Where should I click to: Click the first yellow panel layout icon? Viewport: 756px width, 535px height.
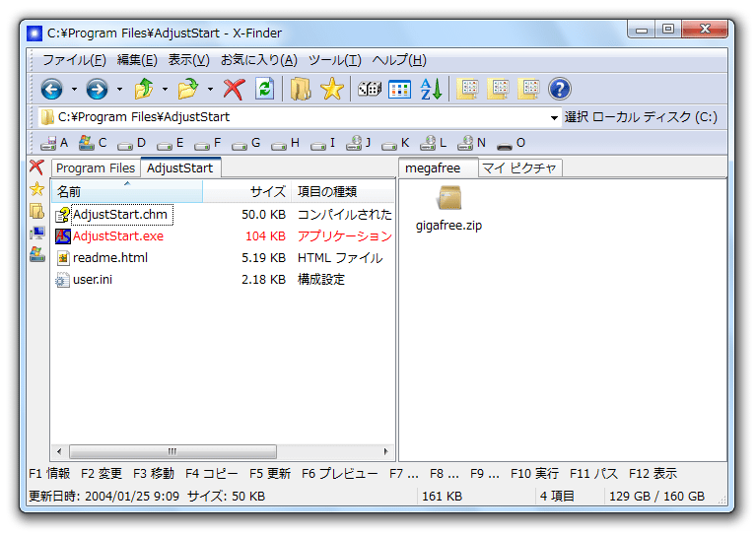(x=467, y=89)
